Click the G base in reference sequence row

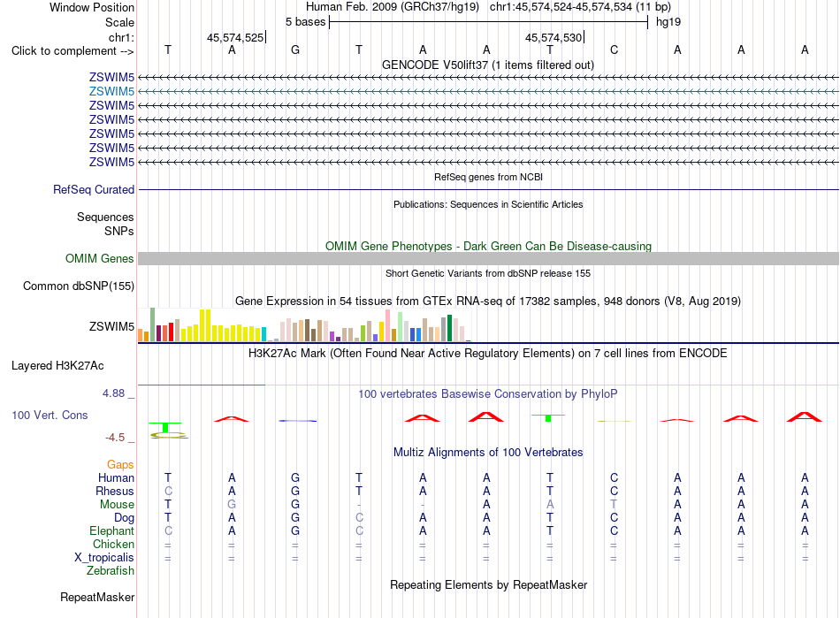pyautogui.click(x=295, y=50)
